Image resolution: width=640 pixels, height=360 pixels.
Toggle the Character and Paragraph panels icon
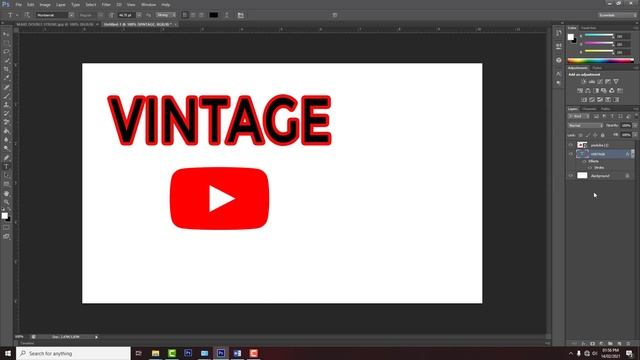[x=240, y=15]
